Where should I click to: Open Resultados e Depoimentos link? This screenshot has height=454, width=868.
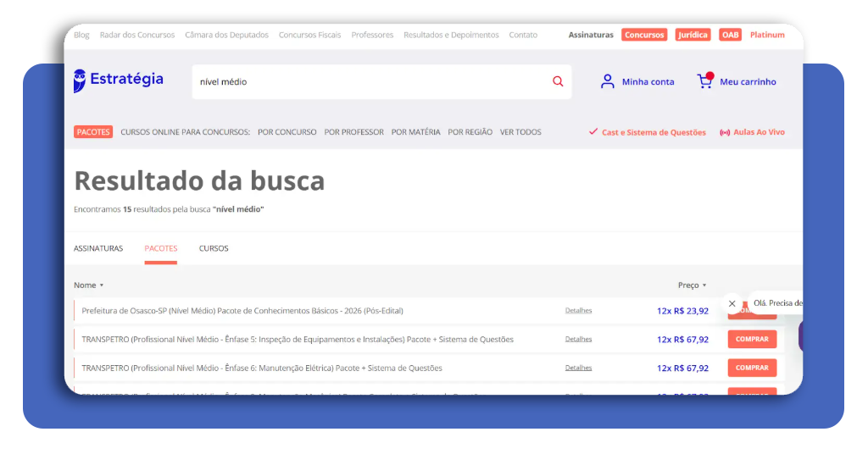point(451,35)
